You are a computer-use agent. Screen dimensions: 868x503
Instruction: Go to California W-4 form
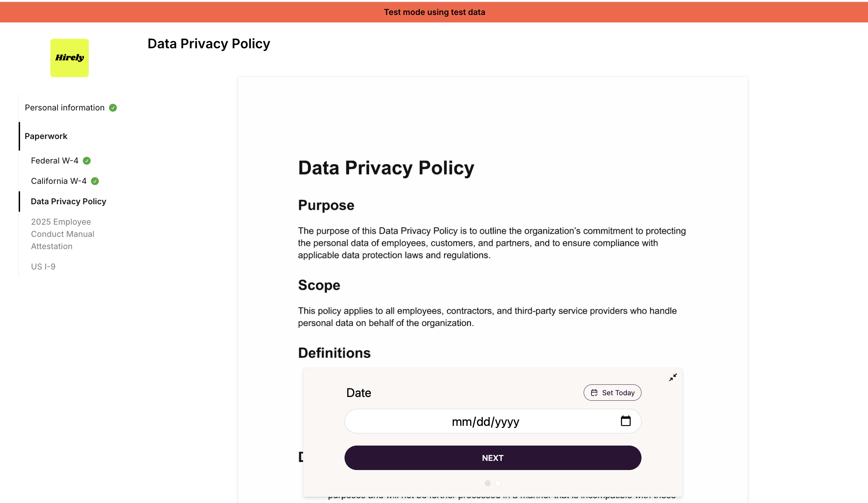tap(59, 181)
